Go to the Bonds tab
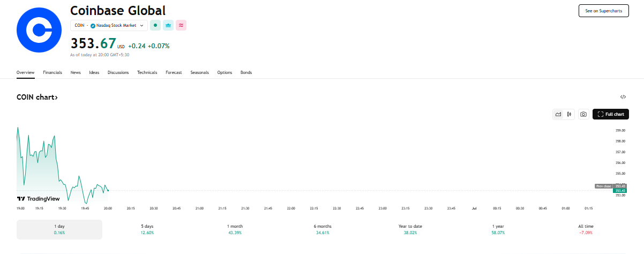This screenshot has width=644, height=254. (246, 72)
